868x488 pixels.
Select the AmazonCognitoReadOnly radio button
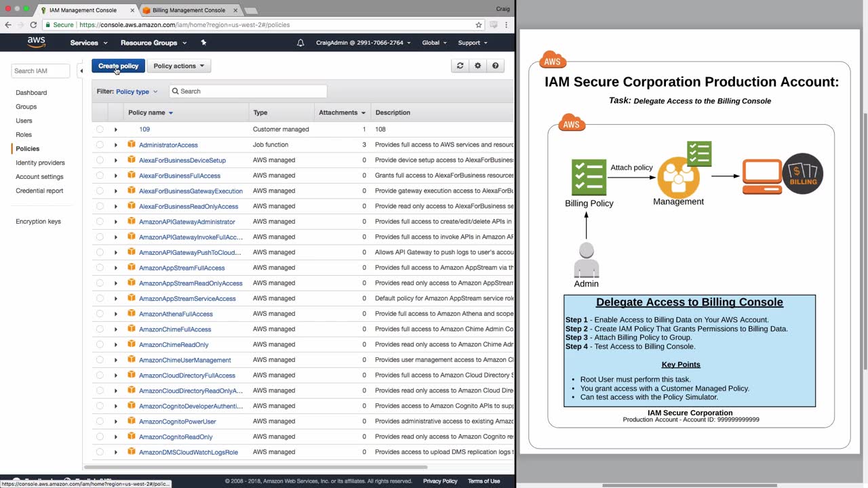click(x=100, y=436)
